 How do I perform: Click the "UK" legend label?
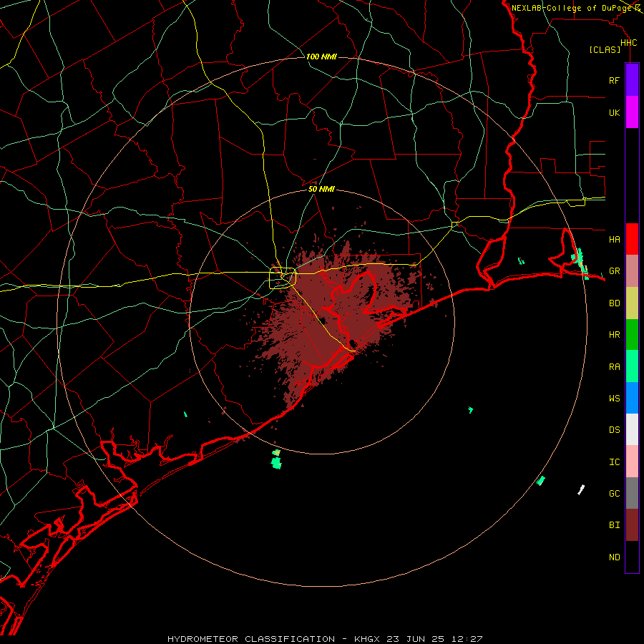pyautogui.click(x=614, y=113)
